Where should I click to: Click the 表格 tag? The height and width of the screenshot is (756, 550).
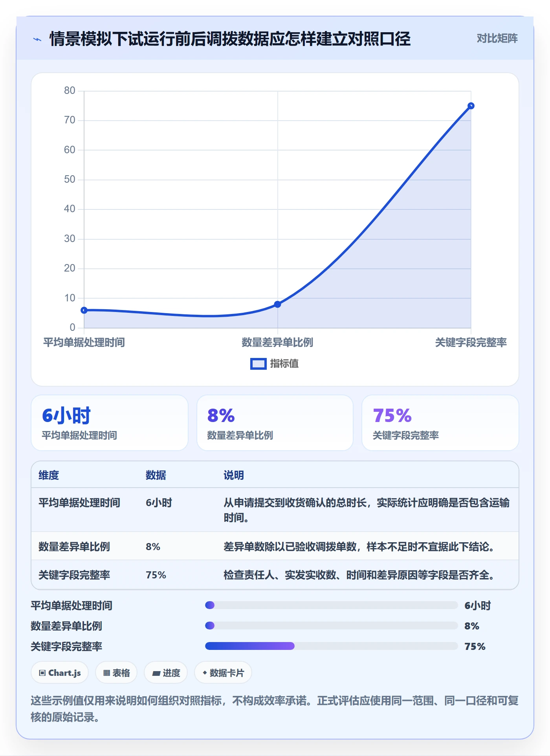pyautogui.click(x=116, y=673)
